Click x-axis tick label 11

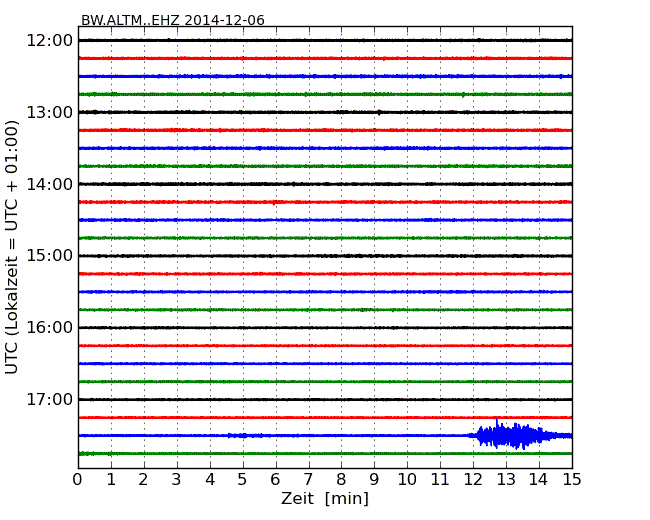(x=440, y=480)
